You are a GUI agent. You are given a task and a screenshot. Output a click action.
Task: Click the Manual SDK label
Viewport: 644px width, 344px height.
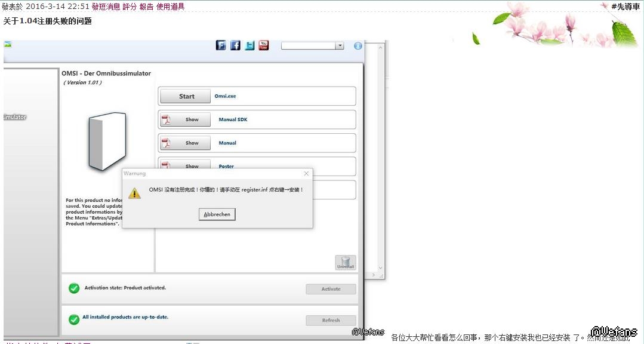click(x=233, y=119)
